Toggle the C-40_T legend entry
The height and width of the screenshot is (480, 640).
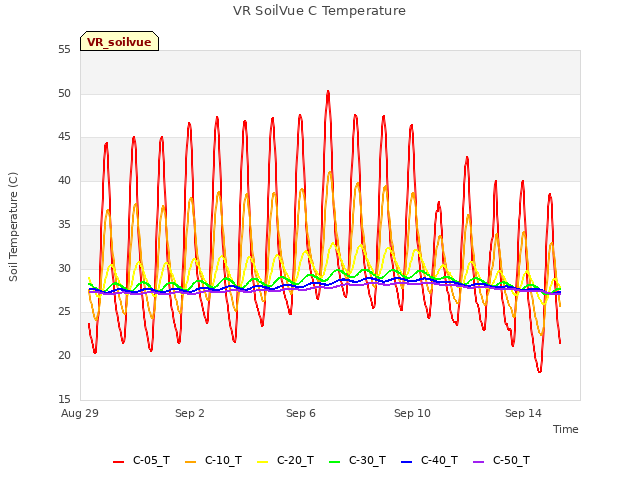click(x=429, y=461)
